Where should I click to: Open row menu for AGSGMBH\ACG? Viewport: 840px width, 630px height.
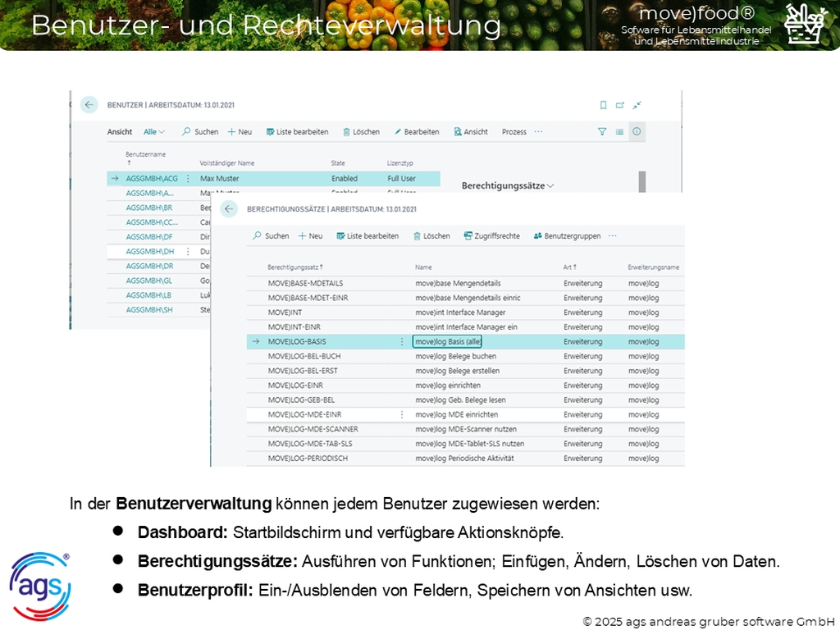pos(188,178)
